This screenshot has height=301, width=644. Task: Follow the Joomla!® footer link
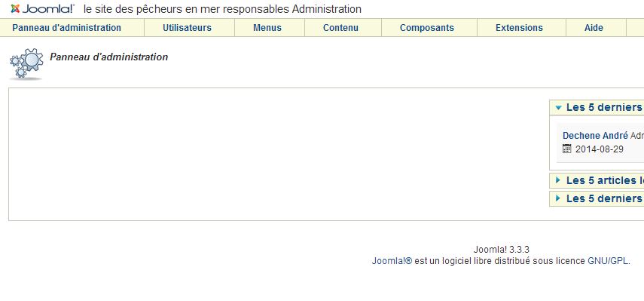[x=392, y=261]
